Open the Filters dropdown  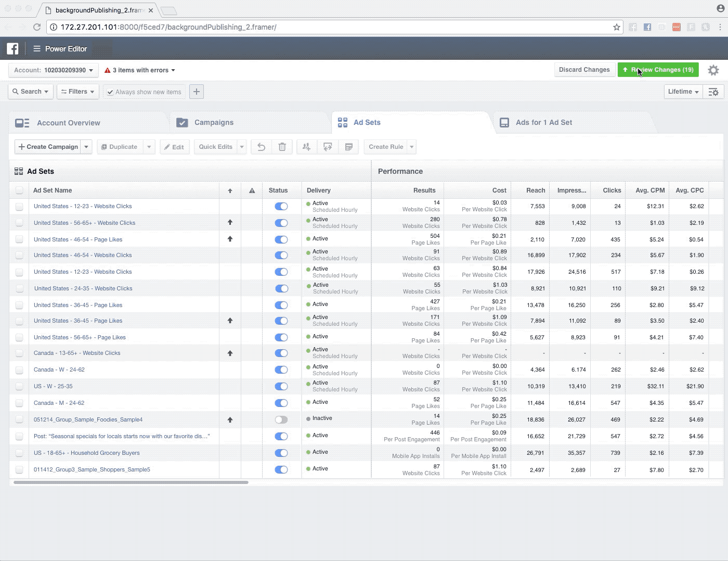[x=78, y=92]
